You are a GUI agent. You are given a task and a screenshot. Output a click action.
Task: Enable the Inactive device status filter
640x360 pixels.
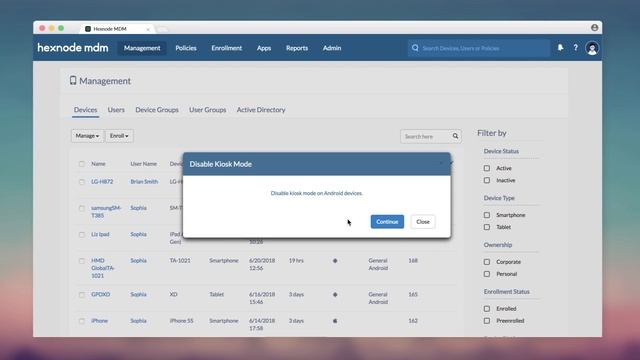pyautogui.click(x=487, y=180)
